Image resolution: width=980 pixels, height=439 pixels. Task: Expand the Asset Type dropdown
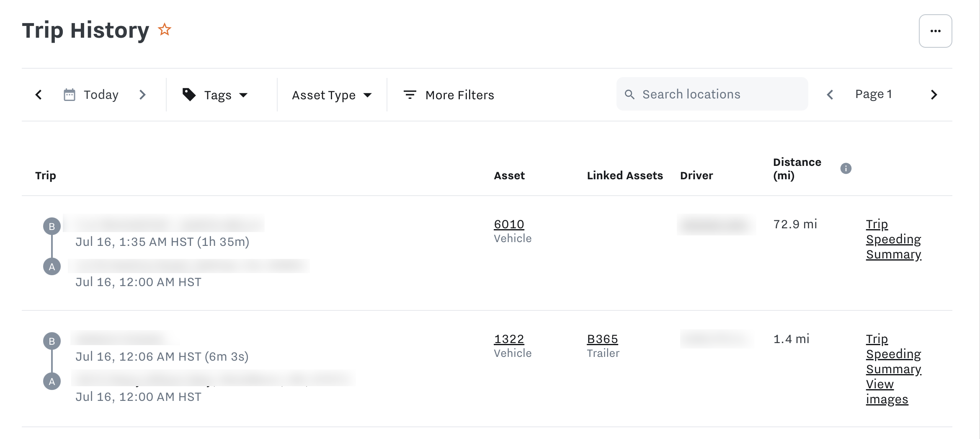(x=331, y=95)
